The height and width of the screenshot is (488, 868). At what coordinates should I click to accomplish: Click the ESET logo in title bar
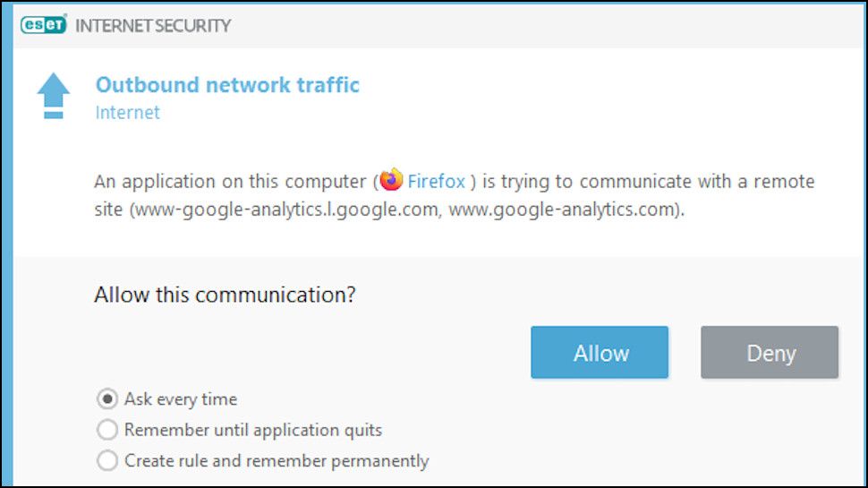tap(44, 25)
